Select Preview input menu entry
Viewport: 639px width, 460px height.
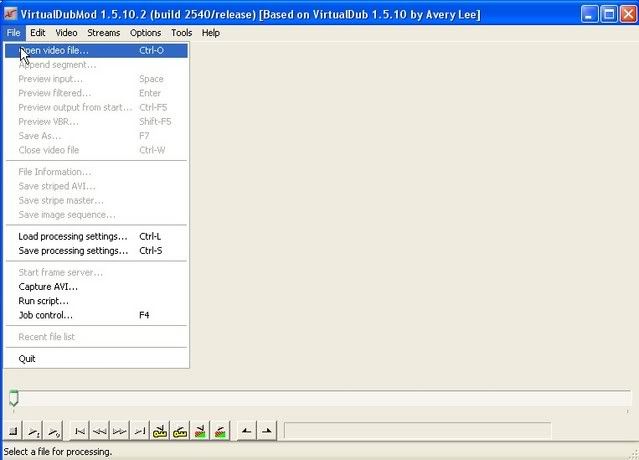coord(97,79)
